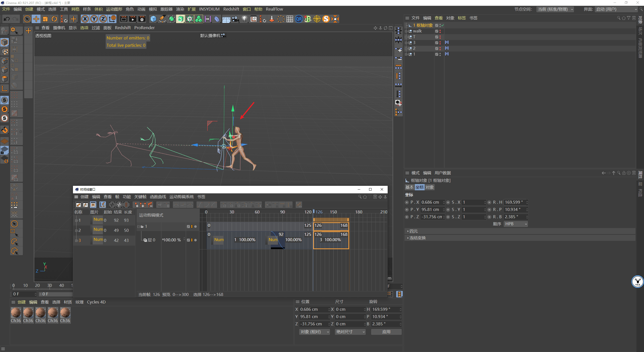The width and height of the screenshot is (644, 352).
Task: Open the 顺序 HPB rotation order dropdown
Action: coord(515,224)
